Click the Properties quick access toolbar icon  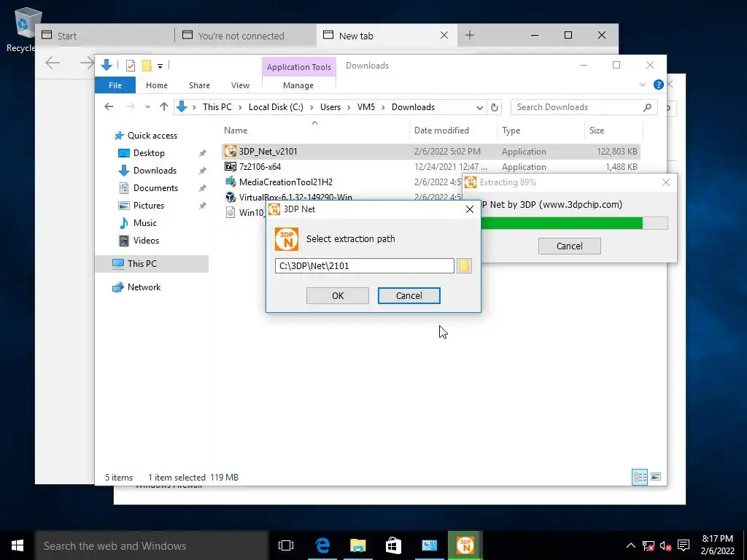point(130,66)
